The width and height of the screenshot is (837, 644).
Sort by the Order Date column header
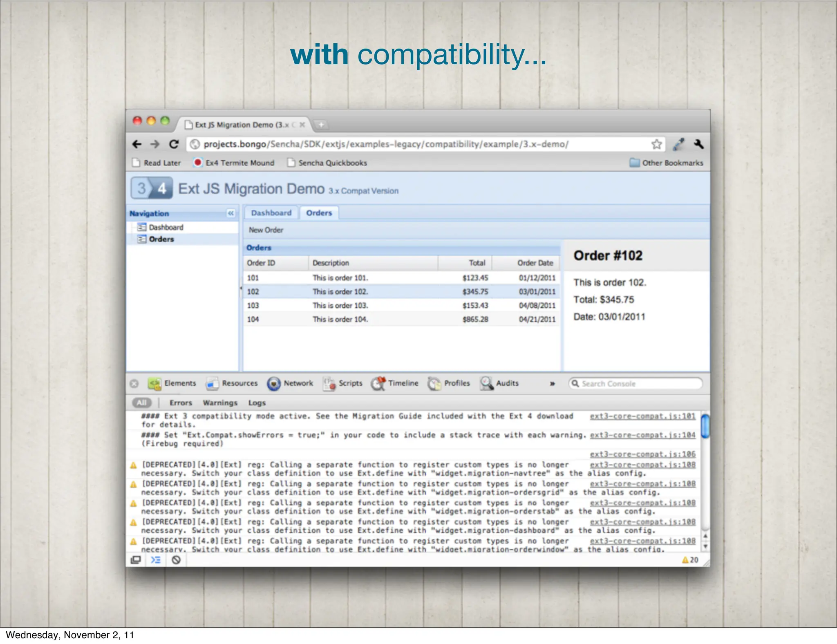pos(526,263)
